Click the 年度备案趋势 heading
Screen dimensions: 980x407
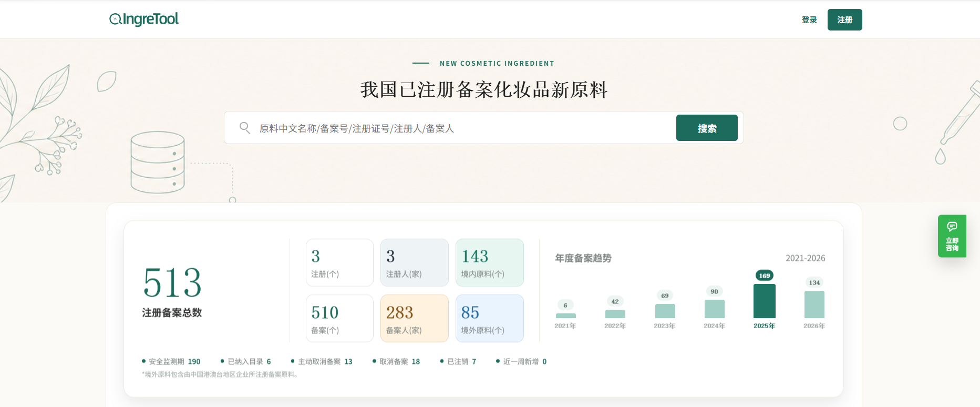(x=583, y=258)
